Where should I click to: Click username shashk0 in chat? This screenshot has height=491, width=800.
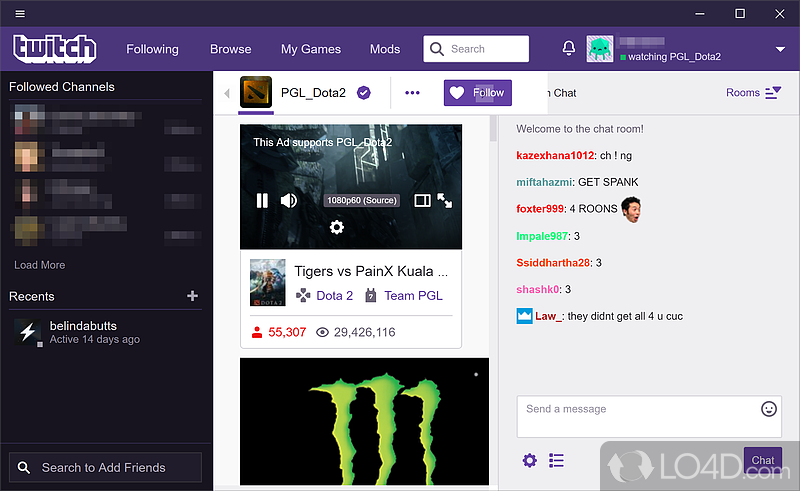[538, 289]
